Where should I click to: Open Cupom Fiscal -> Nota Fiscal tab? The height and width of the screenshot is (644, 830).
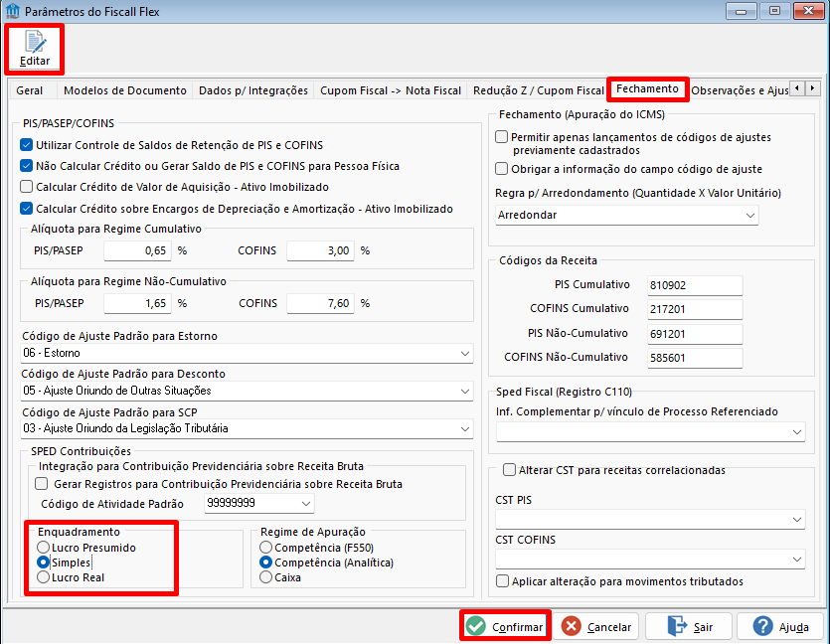391,90
